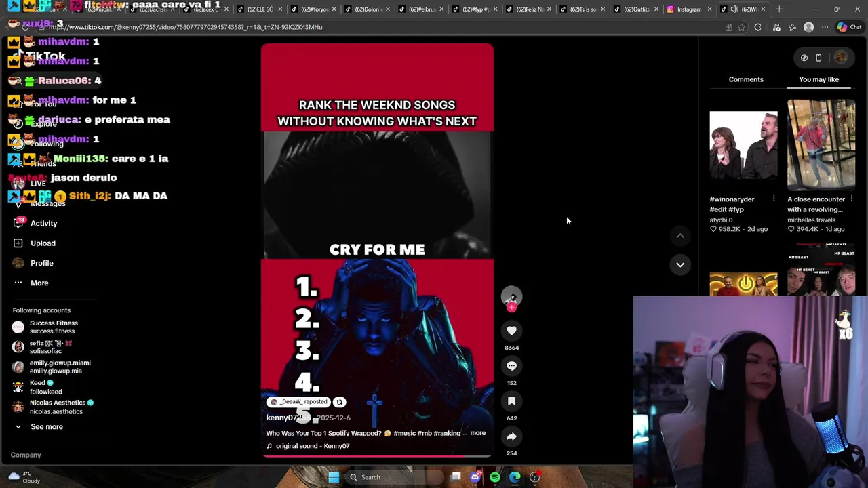The image size is (868, 488).
Task: Open the revolving door encounter video thumbnail
Action: pos(821,144)
